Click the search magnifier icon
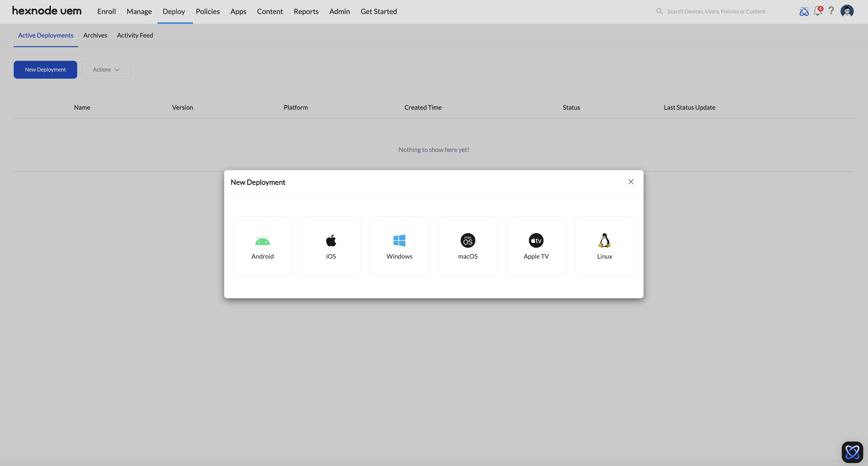868x466 pixels. point(659,11)
